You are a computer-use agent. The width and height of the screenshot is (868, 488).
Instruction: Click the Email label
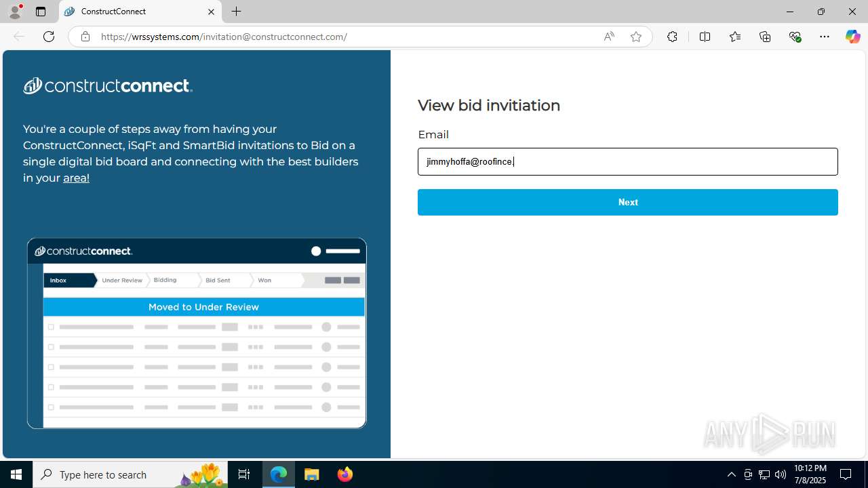click(433, 134)
